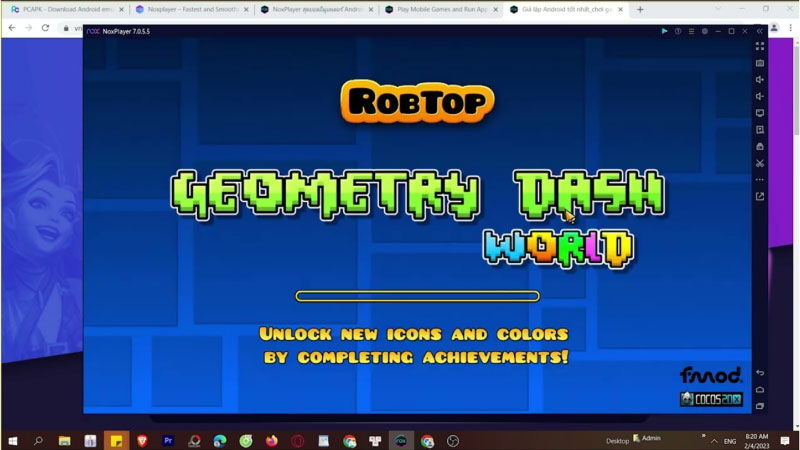
Task: Open the Windows Start menu
Action: (13, 441)
